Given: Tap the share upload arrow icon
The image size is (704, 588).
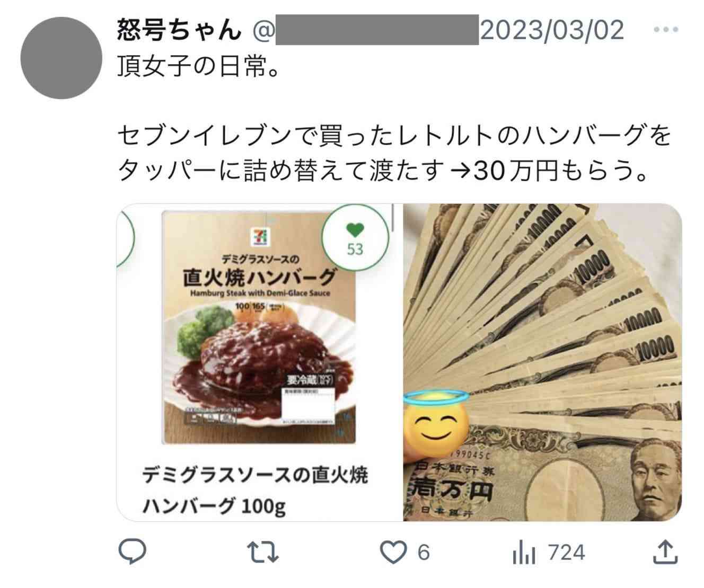Looking at the screenshot, I should coord(665,552).
